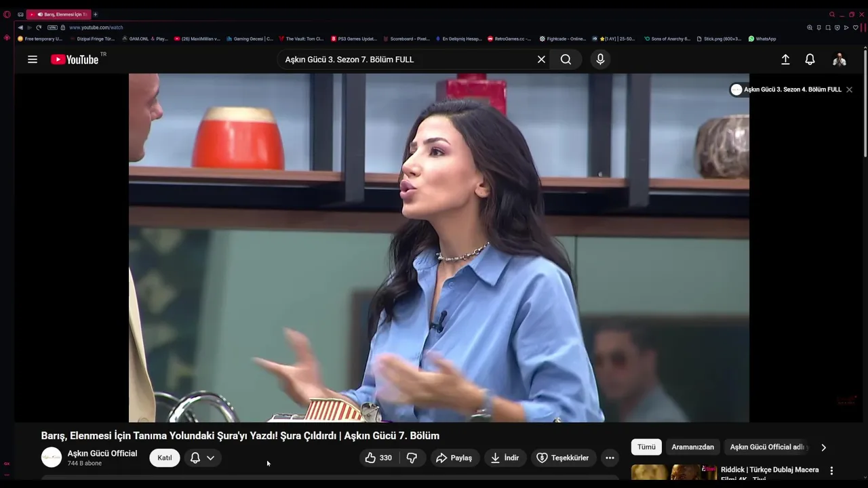Open the account avatar menu
This screenshot has height=488, width=868.
pos(840,60)
